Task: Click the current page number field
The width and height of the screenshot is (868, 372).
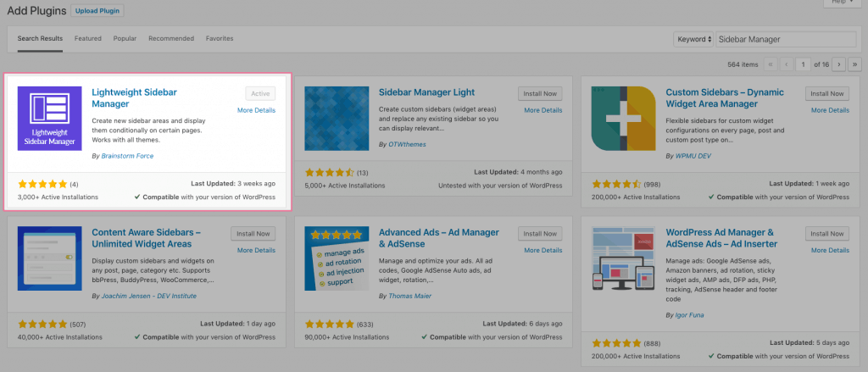Action: coord(804,64)
